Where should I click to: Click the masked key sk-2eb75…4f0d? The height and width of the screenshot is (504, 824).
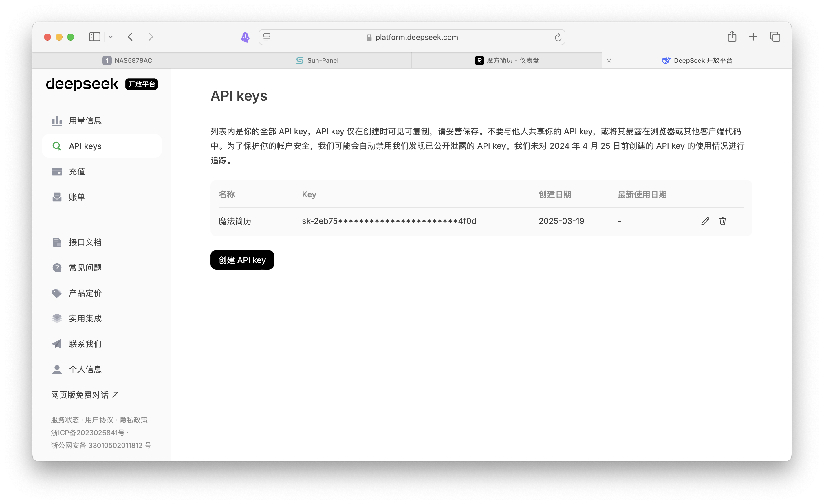coord(389,221)
